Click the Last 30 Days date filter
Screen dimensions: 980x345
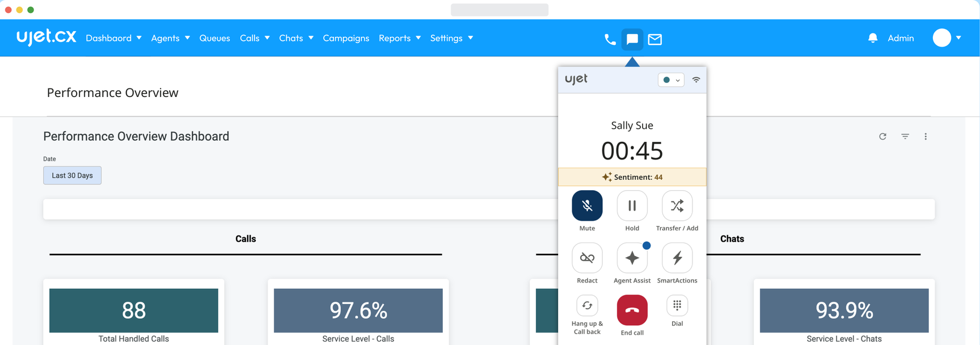click(73, 175)
